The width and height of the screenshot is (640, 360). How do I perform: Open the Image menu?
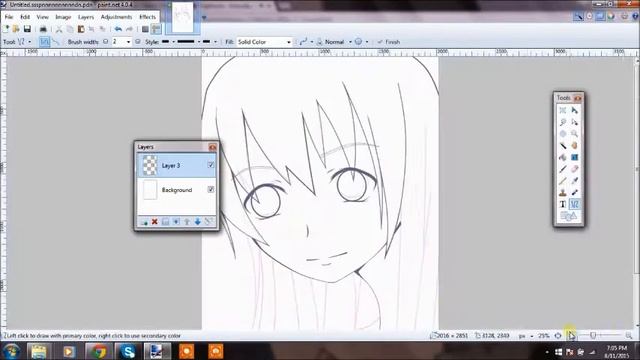[x=63, y=17]
